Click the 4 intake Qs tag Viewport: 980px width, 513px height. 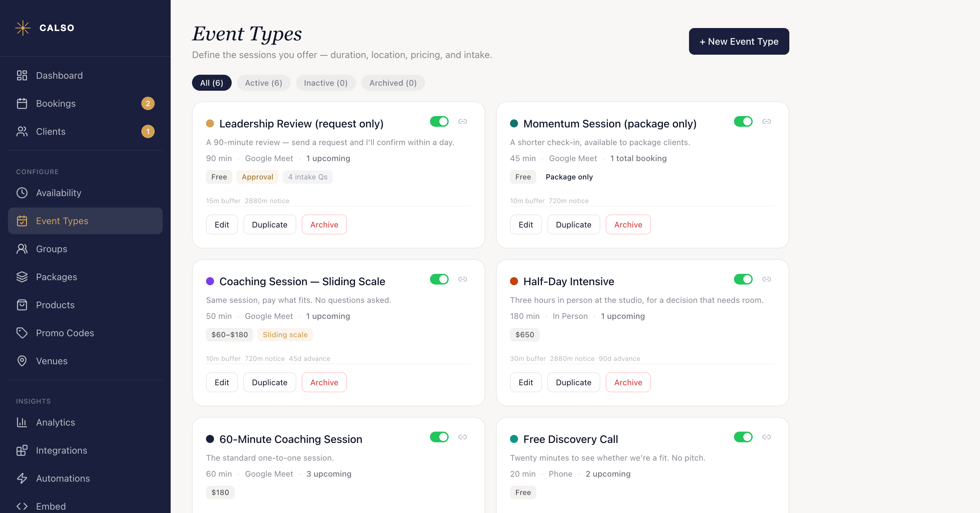click(308, 177)
